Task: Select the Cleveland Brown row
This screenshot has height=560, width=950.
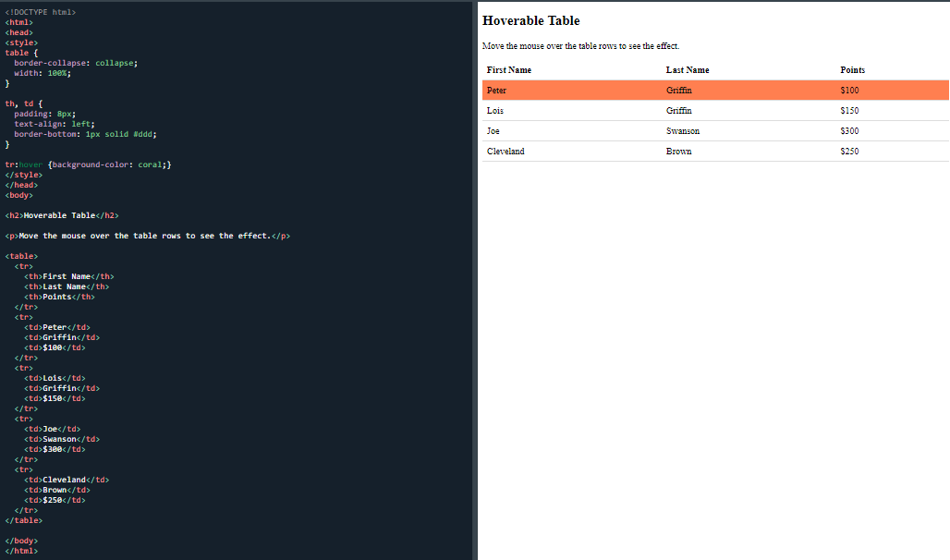Action: point(647,151)
